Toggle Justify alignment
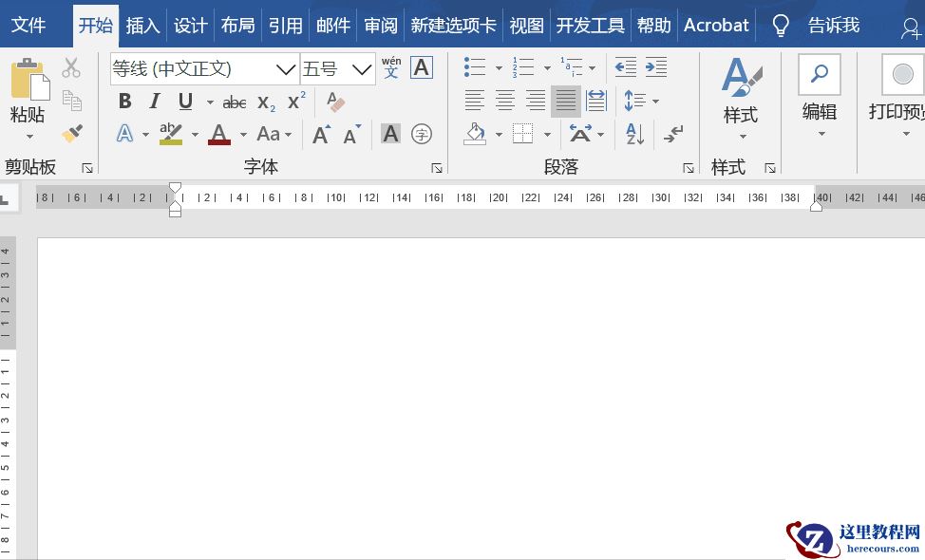 tap(566, 101)
